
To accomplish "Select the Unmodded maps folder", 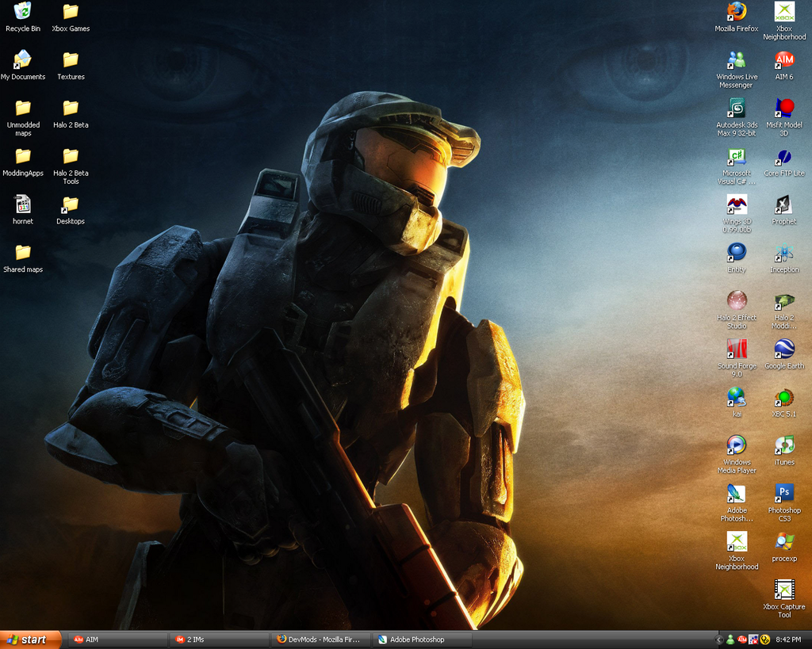I will click(x=23, y=118).
